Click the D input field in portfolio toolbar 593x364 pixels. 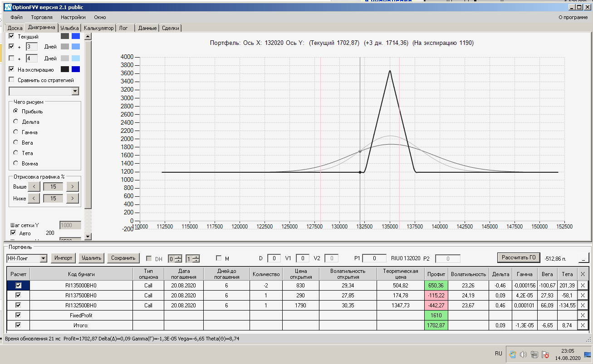(274, 258)
